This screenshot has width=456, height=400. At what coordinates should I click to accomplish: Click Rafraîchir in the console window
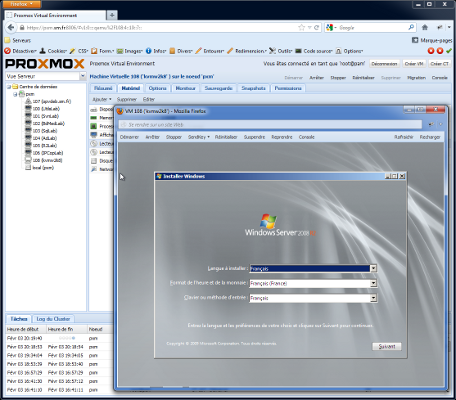[404, 137]
